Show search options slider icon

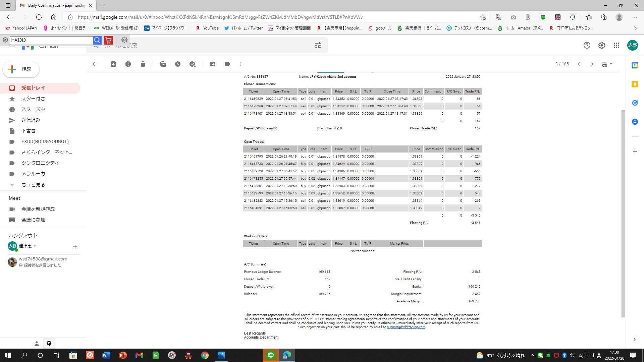click(x=318, y=45)
